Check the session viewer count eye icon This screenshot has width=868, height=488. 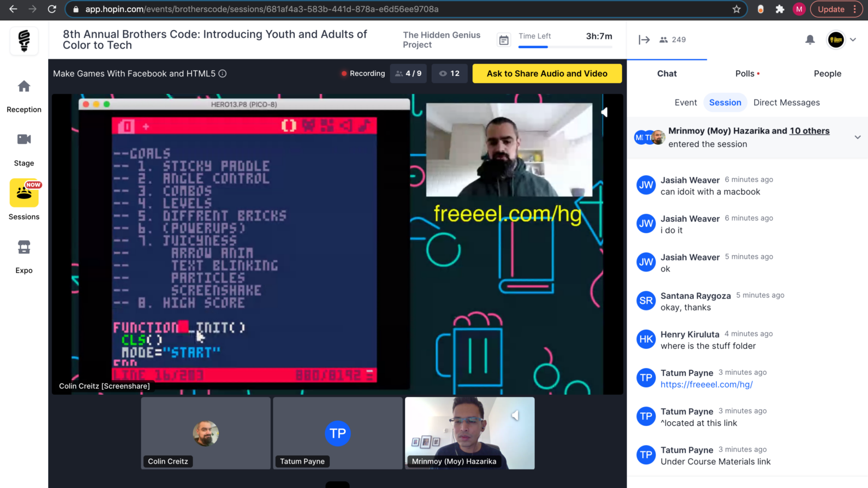click(449, 74)
